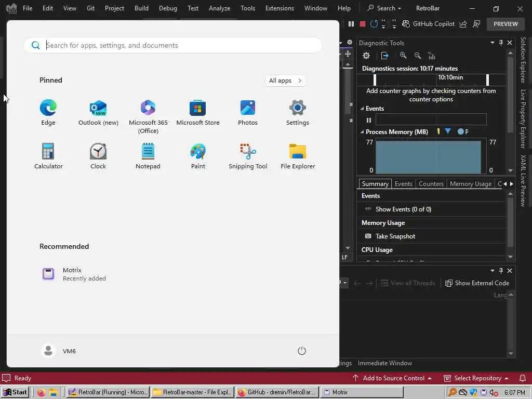
Task: Zoom in on diagnostics timeline
Action: (403, 55)
